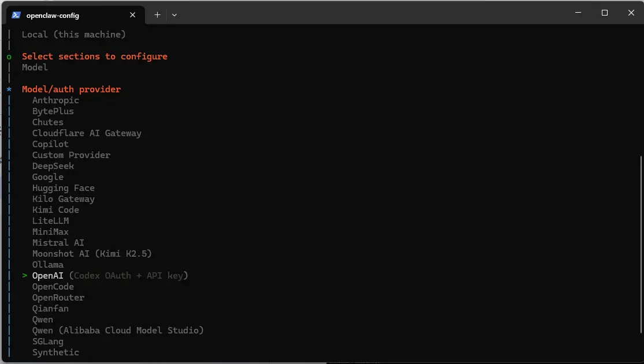This screenshot has width=644, height=364.
Task: Choose the LiteLLM provider
Action: pyautogui.click(x=51, y=220)
